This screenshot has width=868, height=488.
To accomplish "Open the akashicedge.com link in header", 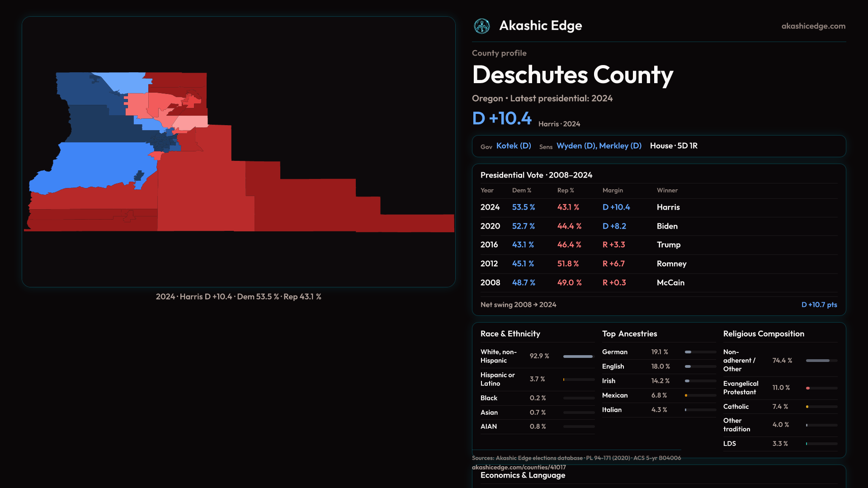I will coord(813,26).
